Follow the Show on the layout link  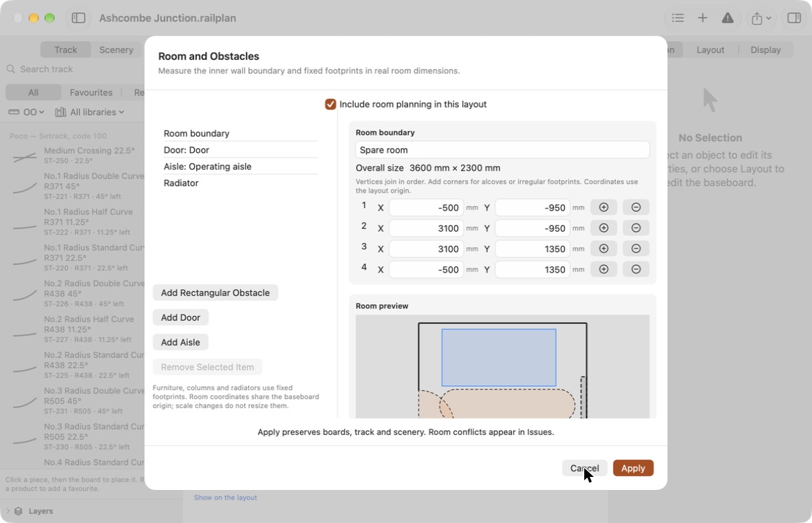coord(225,498)
